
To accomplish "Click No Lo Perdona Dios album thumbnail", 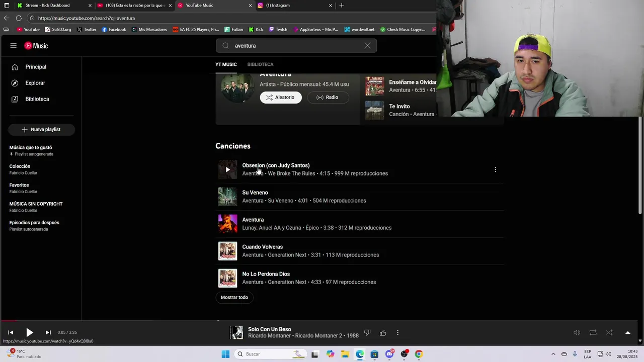I will pyautogui.click(x=227, y=278).
